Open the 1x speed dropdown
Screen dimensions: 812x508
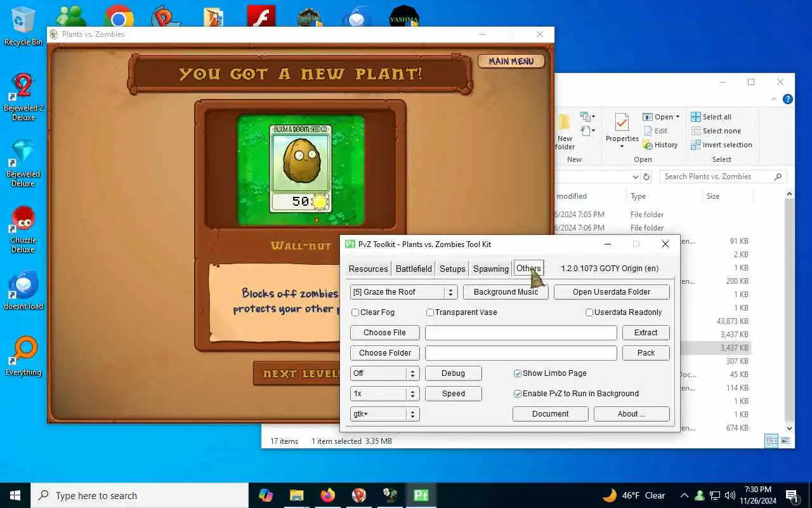click(384, 394)
